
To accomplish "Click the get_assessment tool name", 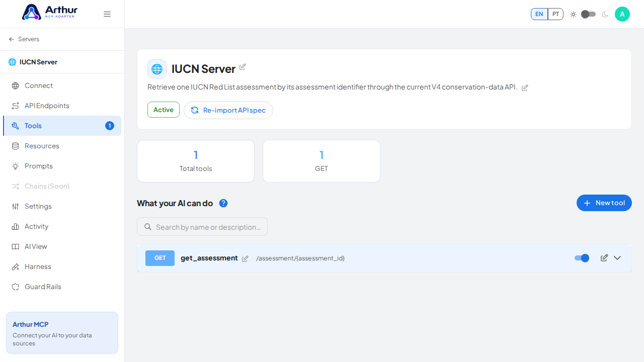I will point(209,258).
